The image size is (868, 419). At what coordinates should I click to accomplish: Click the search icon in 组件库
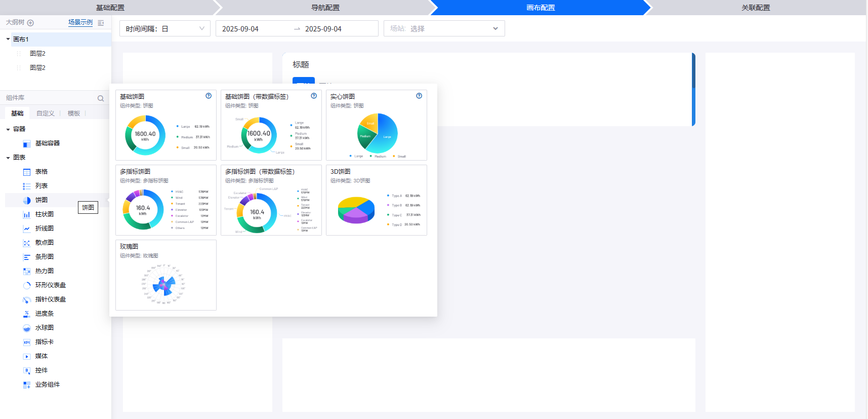pyautogui.click(x=101, y=98)
